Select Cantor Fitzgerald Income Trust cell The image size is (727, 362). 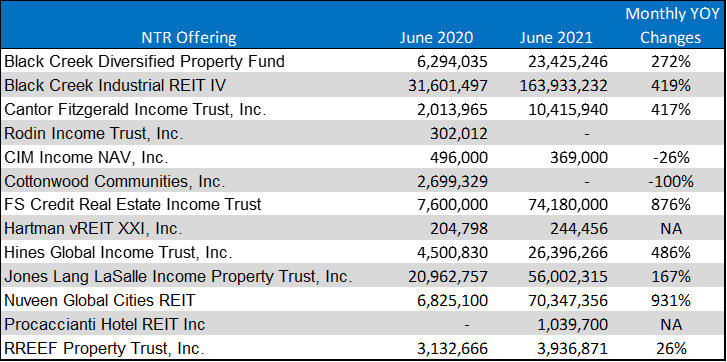(134, 109)
